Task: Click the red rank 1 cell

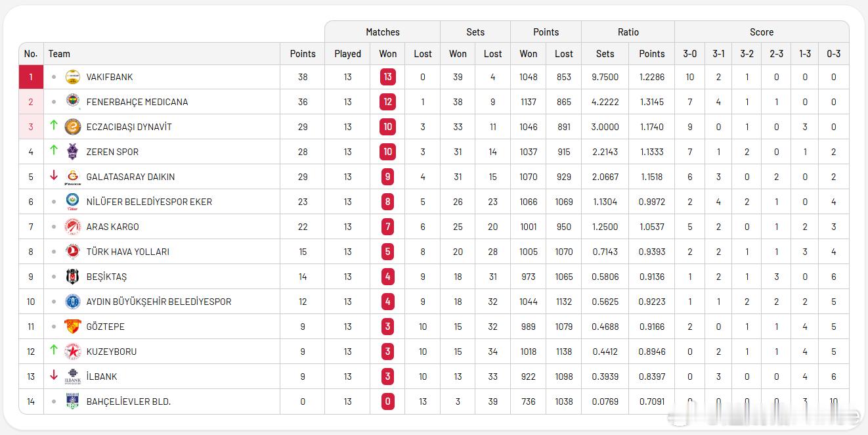Action: (x=31, y=77)
